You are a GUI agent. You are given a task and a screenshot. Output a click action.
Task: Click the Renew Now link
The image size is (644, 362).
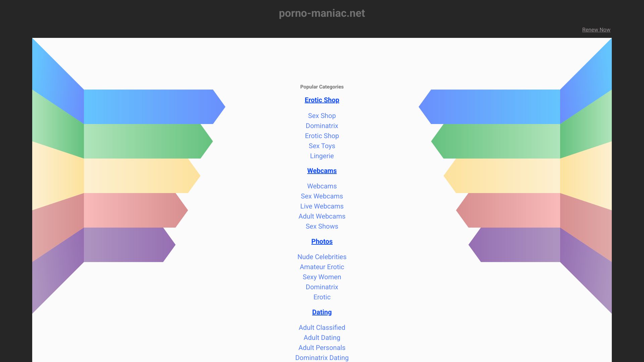(x=596, y=29)
